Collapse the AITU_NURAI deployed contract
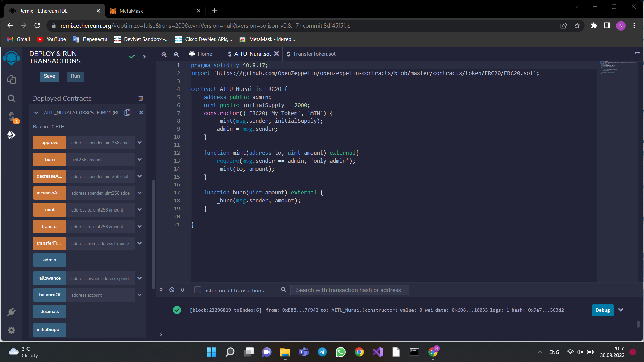The height and width of the screenshot is (362, 644). pos(36,113)
